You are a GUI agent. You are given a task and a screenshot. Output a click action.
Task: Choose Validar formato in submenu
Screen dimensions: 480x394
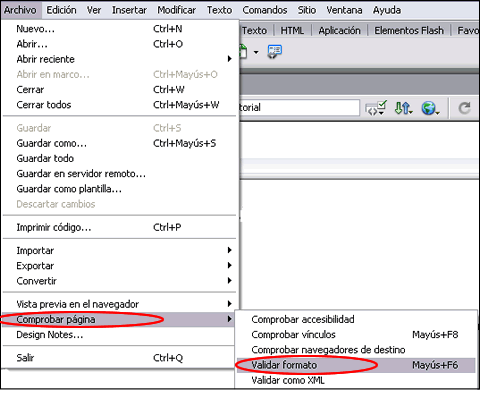click(356, 365)
